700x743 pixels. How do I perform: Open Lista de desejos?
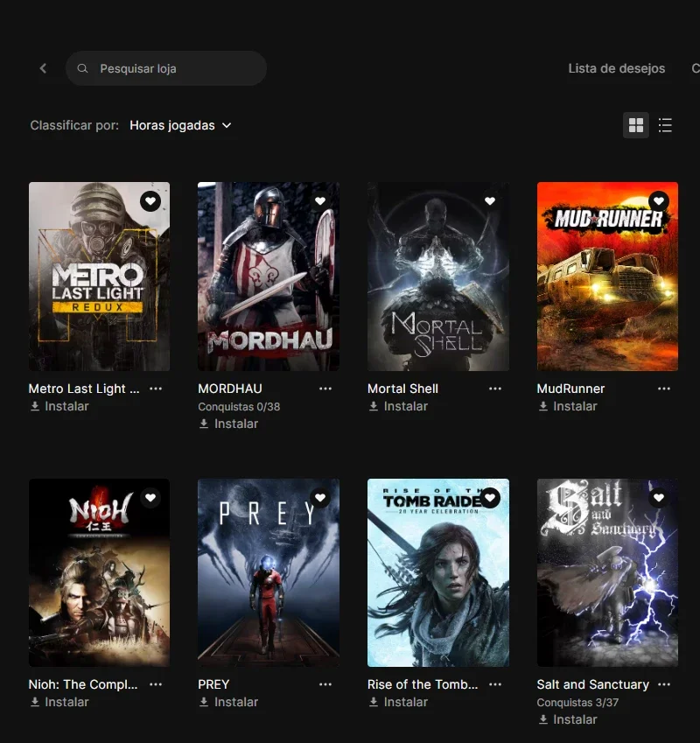coord(617,68)
